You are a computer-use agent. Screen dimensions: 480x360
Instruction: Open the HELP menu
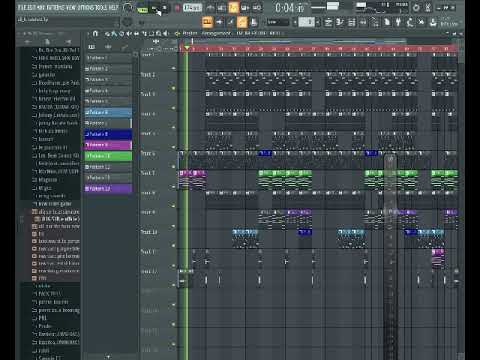point(113,7)
